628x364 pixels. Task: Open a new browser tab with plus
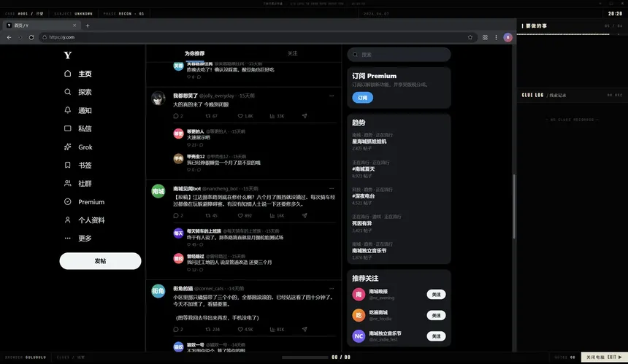coord(88,26)
